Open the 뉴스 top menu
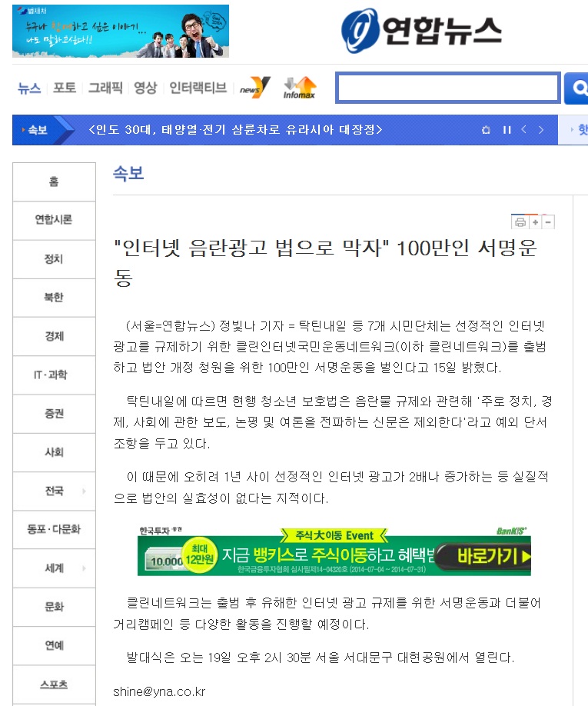Viewport: 588px width, 706px height. (29, 88)
